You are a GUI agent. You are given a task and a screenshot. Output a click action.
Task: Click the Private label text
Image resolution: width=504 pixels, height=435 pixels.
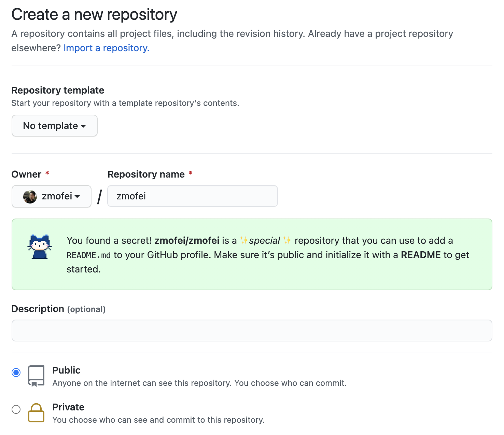pyautogui.click(x=68, y=407)
